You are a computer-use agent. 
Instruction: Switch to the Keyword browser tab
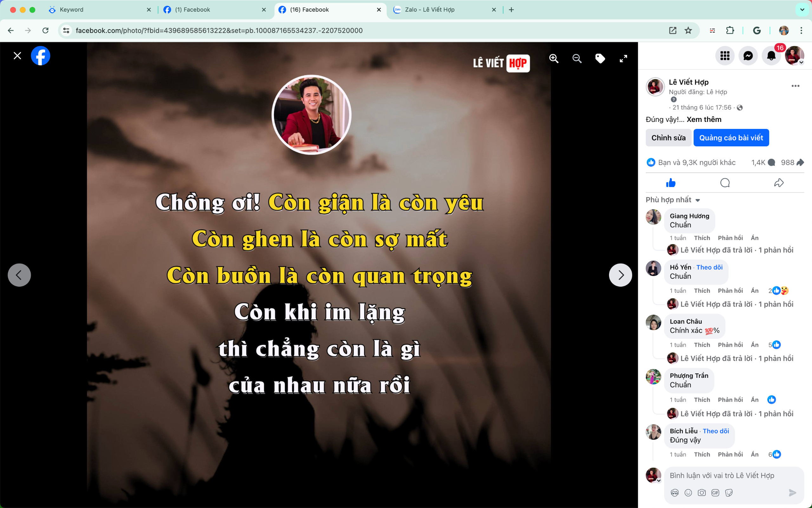click(x=100, y=10)
